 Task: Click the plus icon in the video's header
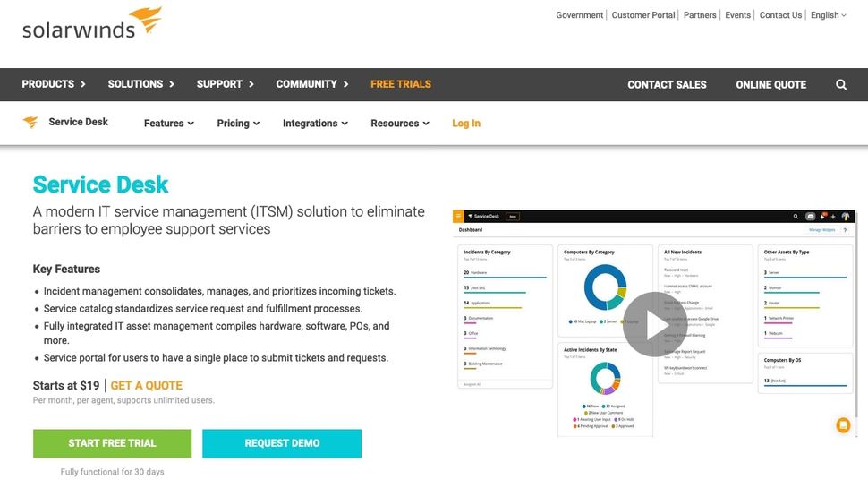coord(833,217)
